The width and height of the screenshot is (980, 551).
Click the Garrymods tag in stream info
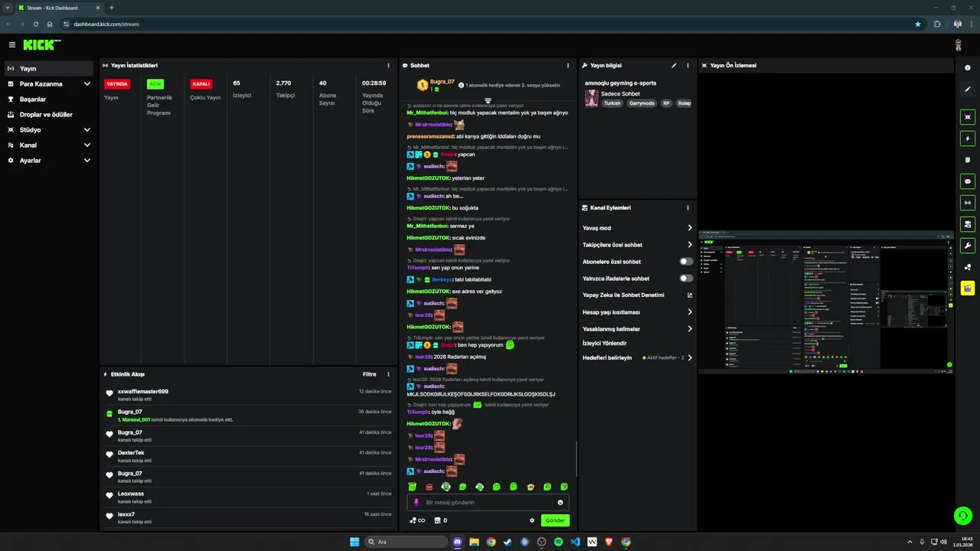(x=642, y=103)
